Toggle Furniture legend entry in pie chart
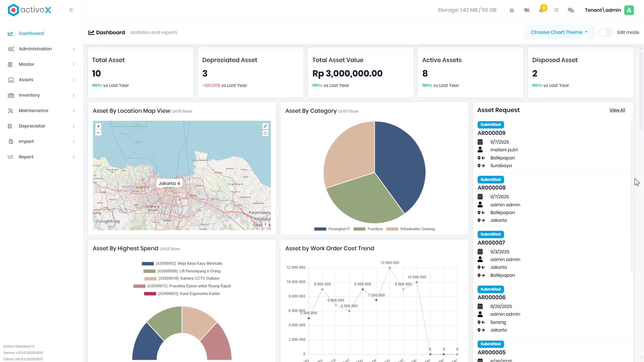The height and width of the screenshot is (362, 644). point(368,229)
